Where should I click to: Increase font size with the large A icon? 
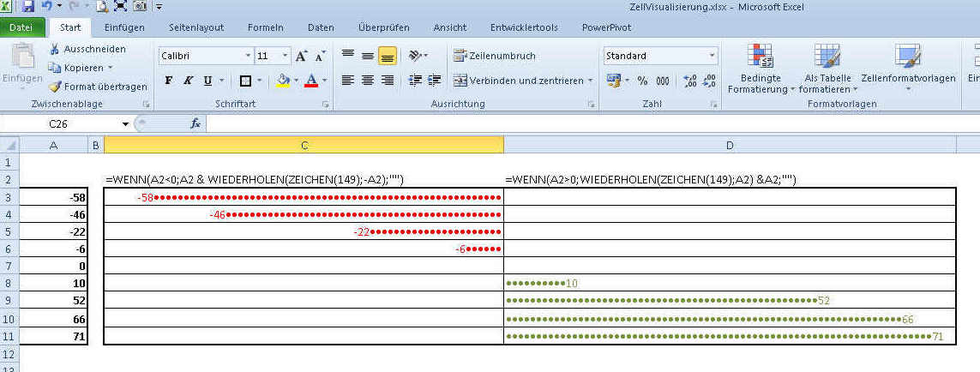[301, 57]
